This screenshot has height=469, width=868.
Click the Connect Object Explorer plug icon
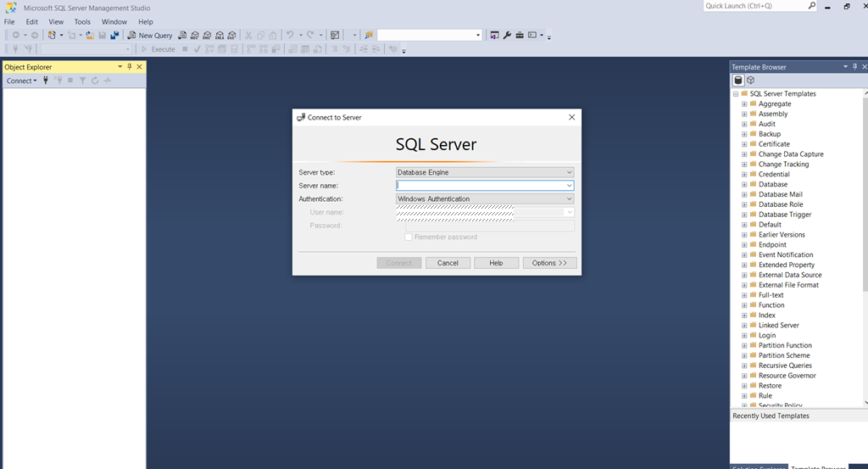click(x=46, y=81)
